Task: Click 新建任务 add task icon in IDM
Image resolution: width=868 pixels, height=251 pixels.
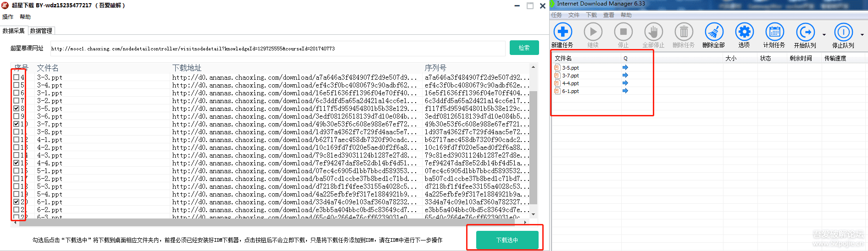Action: pos(562,32)
